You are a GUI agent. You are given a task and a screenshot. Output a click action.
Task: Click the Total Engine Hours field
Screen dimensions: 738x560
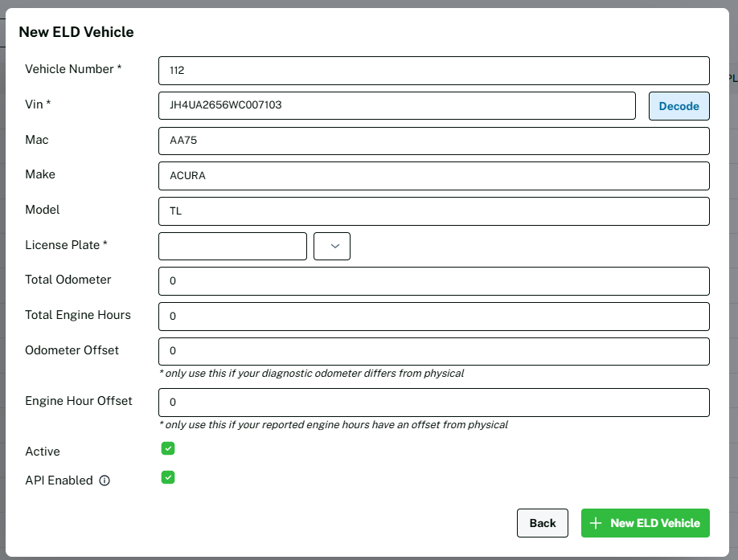tap(434, 317)
